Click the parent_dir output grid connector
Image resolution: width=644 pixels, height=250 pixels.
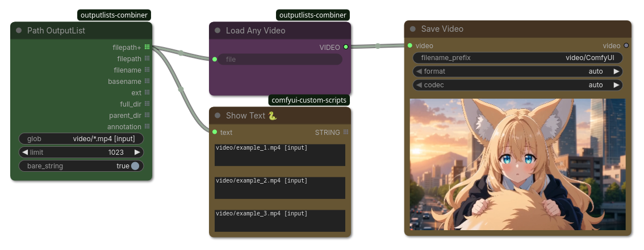tap(147, 115)
